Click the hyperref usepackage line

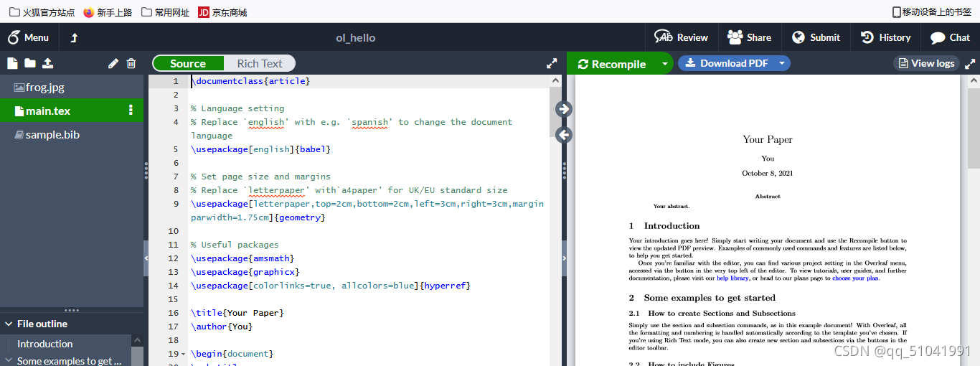pos(331,286)
